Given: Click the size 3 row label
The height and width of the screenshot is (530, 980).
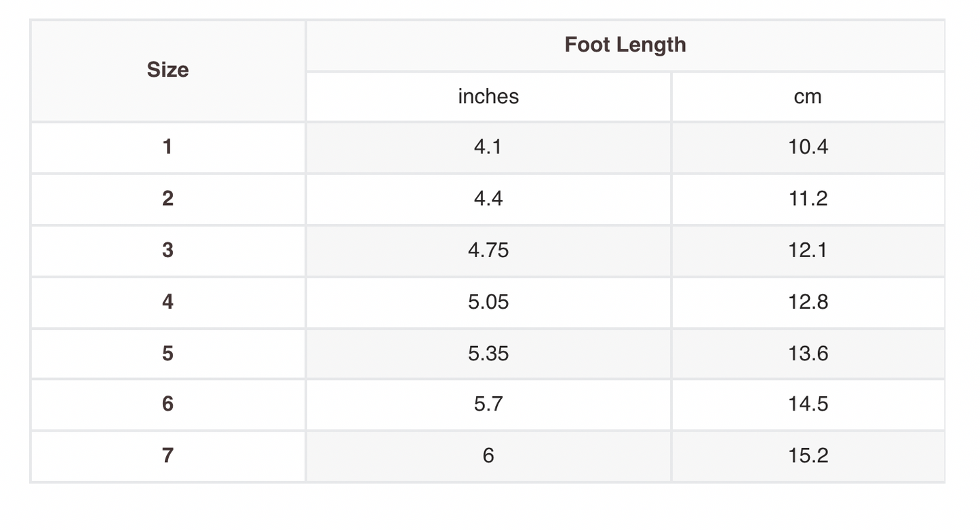Looking at the screenshot, I should pyautogui.click(x=168, y=250).
